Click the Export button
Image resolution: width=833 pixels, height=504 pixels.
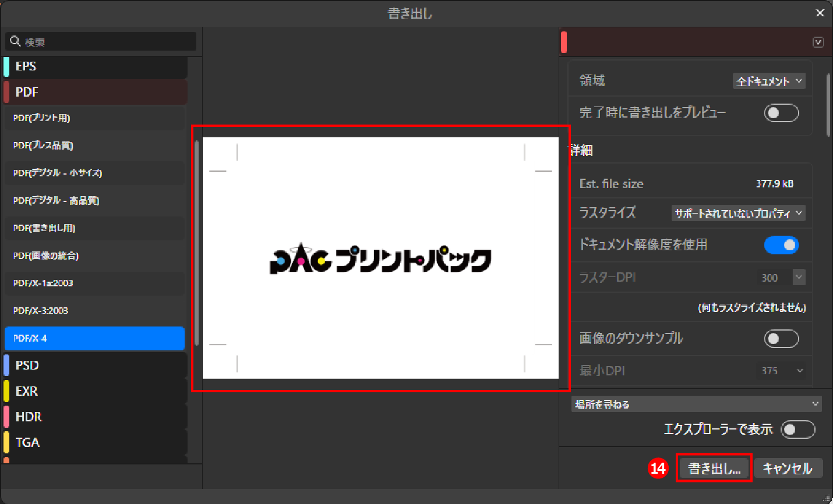tap(714, 468)
